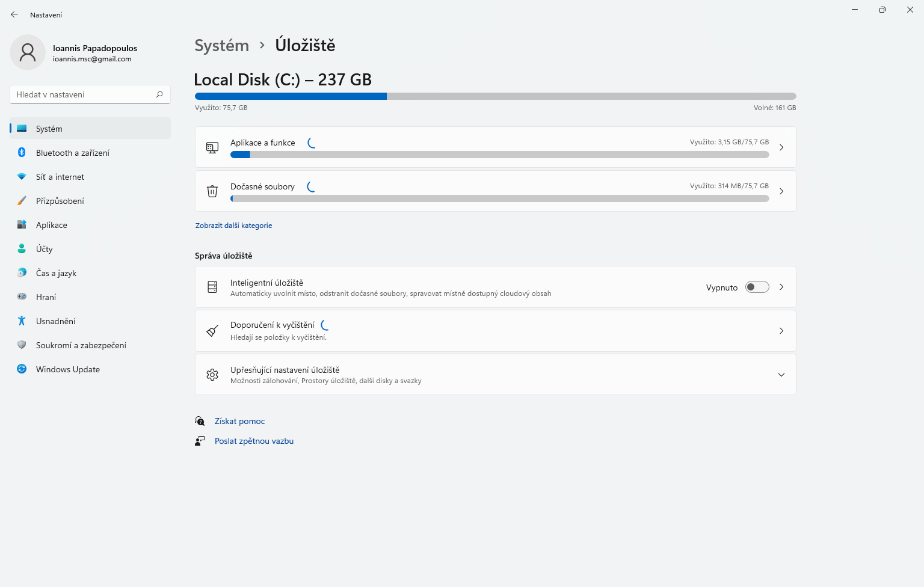Open Aplikace a funkce details chevron

tap(781, 147)
